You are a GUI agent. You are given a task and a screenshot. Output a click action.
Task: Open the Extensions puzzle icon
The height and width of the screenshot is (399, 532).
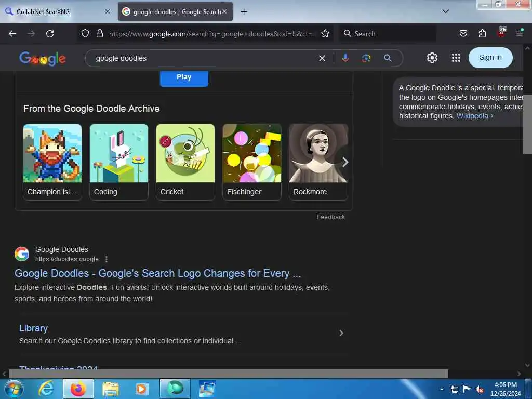point(482,34)
